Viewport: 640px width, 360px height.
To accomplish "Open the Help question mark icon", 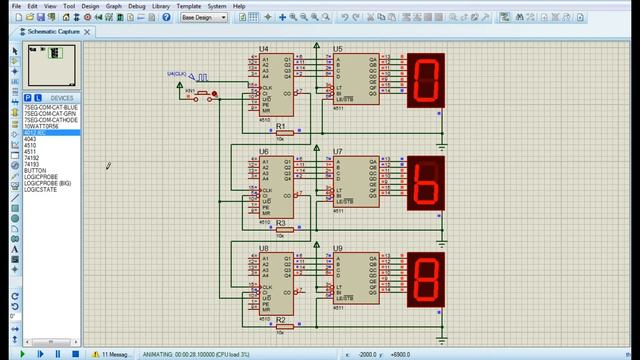I will pyautogui.click(x=166, y=17).
